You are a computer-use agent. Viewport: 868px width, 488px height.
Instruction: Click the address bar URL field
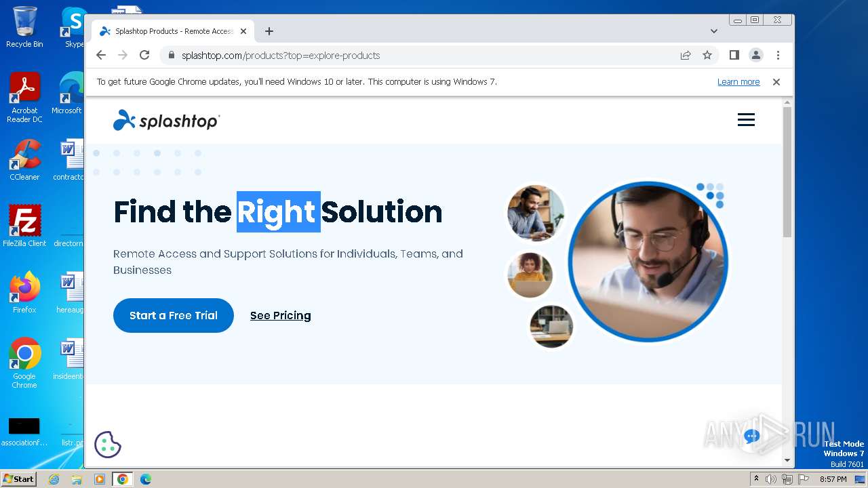(420, 55)
